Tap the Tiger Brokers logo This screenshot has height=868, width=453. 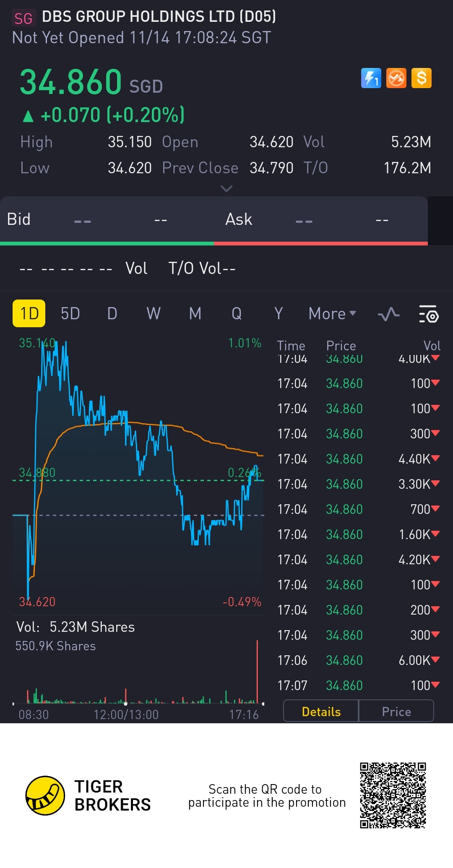click(88, 795)
